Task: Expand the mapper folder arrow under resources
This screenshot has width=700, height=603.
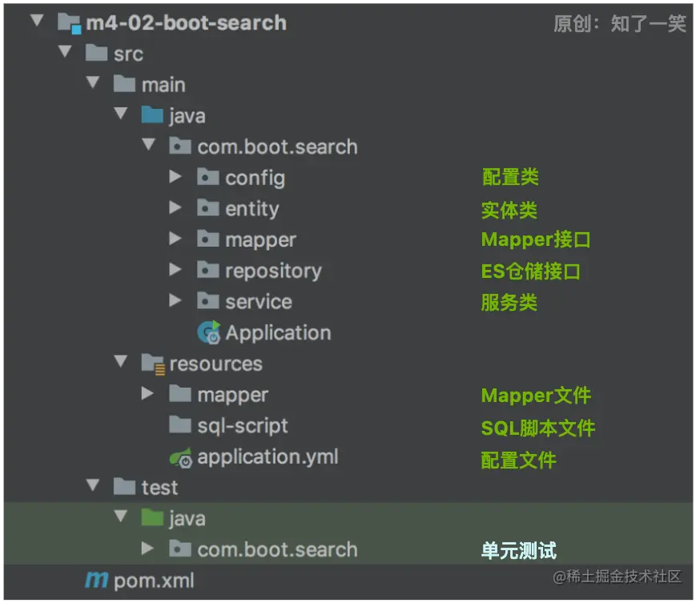Action: point(147,393)
